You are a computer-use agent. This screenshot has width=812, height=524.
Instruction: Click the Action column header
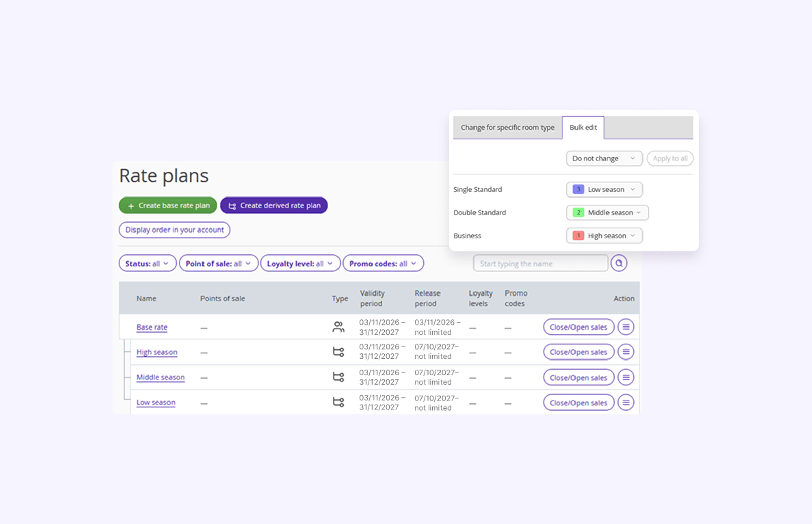[624, 298]
